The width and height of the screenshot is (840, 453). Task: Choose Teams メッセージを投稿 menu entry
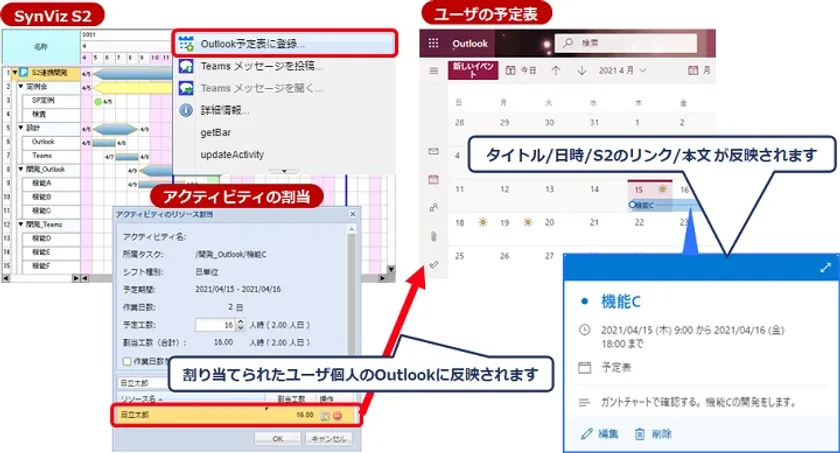[261, 66]
